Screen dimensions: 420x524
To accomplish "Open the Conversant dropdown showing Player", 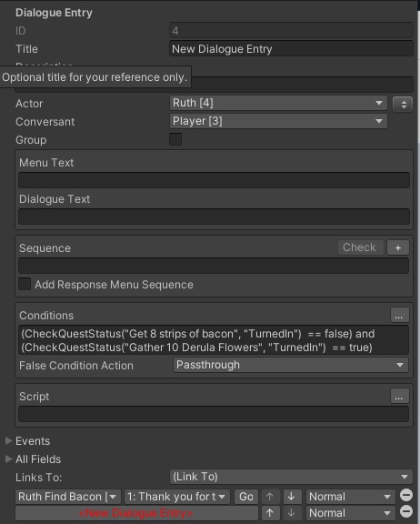I will pyautogui.click(x=278, y=121).
